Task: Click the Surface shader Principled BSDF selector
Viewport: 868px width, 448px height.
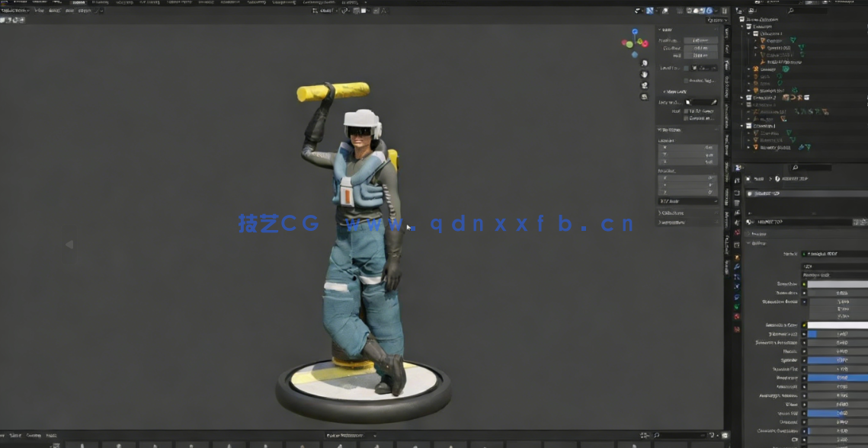Action: (x=837, y=254)
